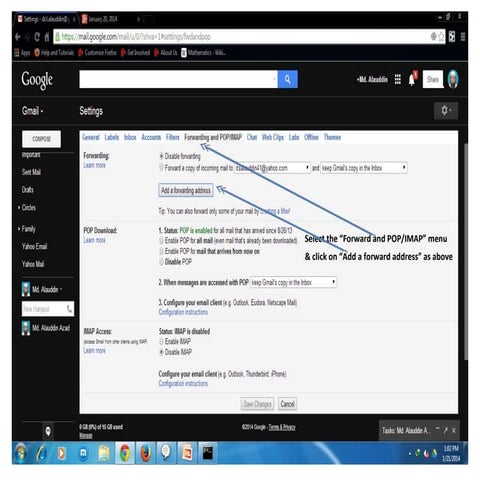Select the Disable forwarding radio button

161,156
